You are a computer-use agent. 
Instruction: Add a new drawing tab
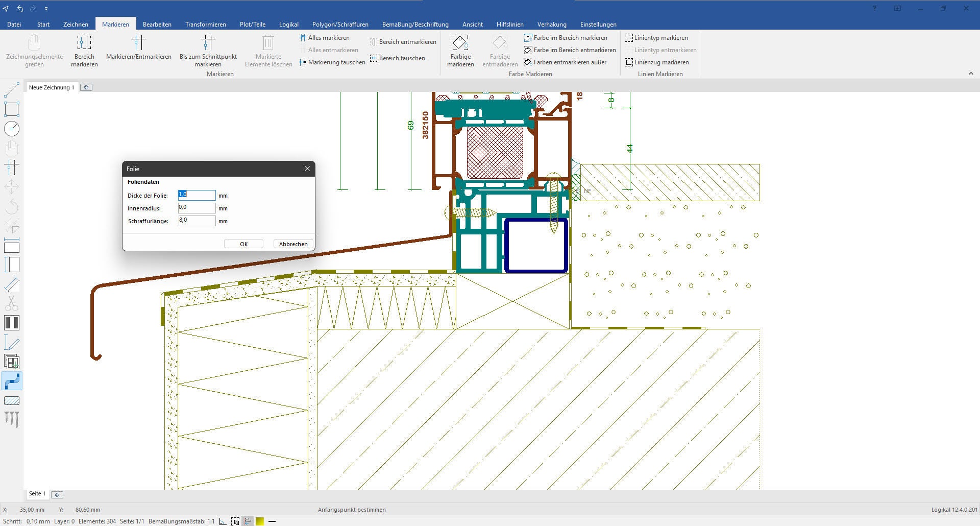[x=86, y=87]
